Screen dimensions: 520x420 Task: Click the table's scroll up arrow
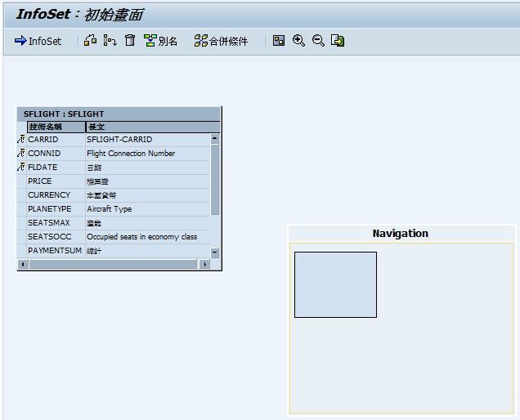point(214,139)
